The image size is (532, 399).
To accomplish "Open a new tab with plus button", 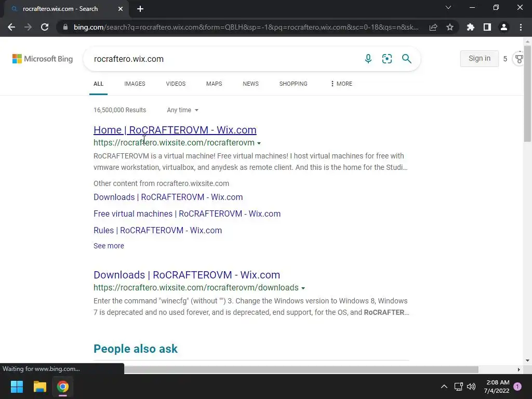I will (x=140, y=9).
